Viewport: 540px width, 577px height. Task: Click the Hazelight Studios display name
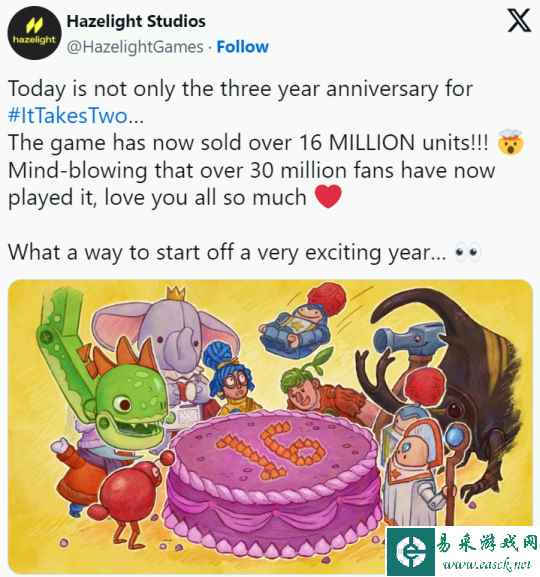[x=136, y=21]
